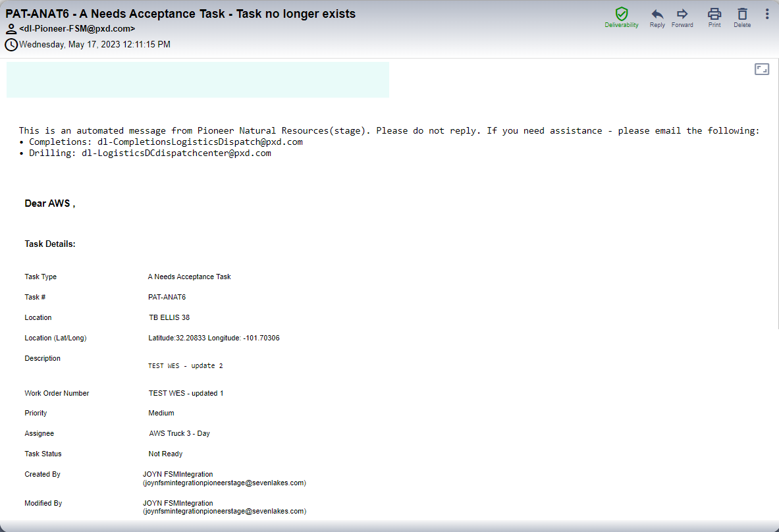
Task: Expand the email body to fullscreen
Action: pyautogui.click(x=762, y=69)
